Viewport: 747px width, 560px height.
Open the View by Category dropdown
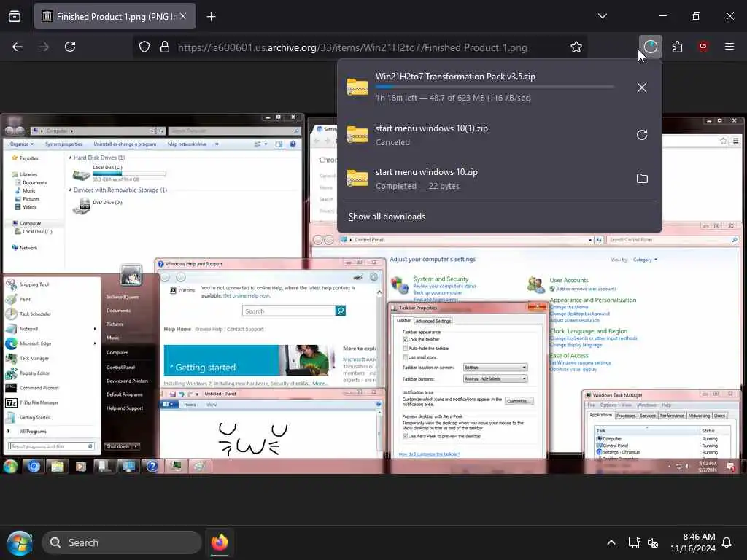click(x=645, y=260)
